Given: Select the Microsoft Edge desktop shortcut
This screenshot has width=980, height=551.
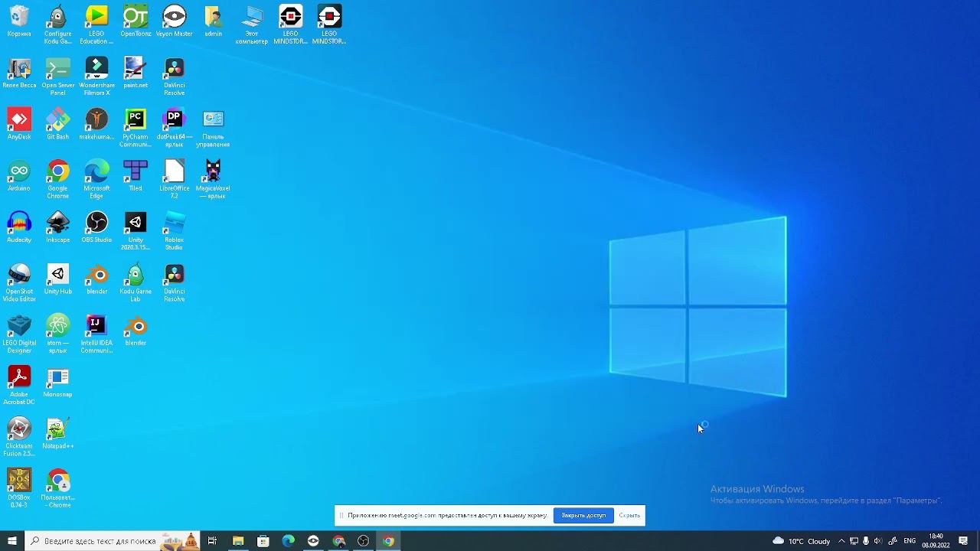Looking at the screenshot, I should coord(96,178).
